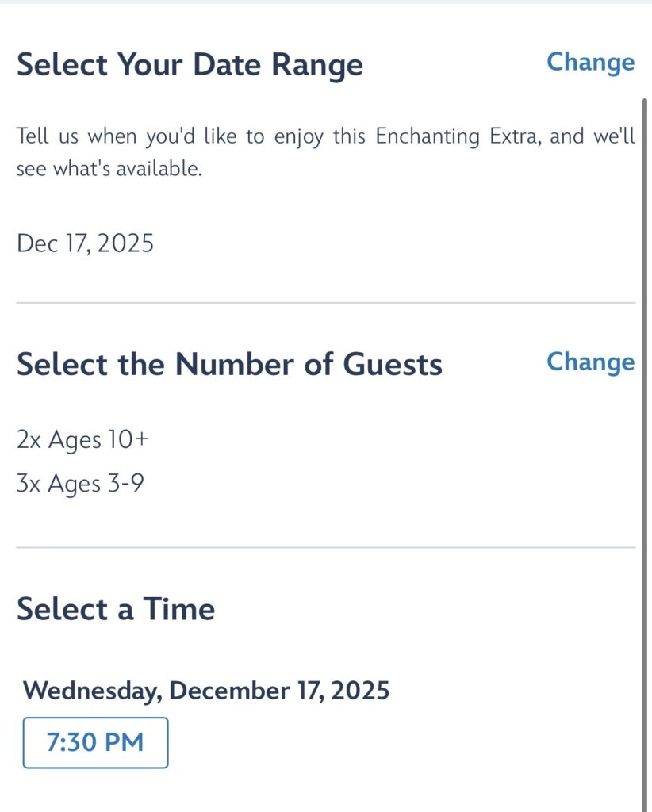Click the Select a Time heading

[x=116, y=609]
